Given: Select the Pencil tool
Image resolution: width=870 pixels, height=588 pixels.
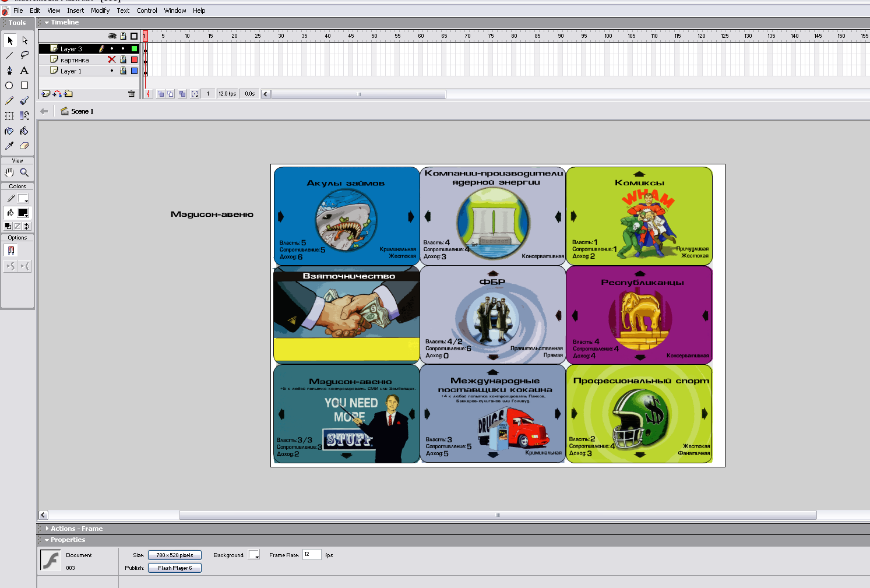Looking at the screenshot, I should [10, 101].
